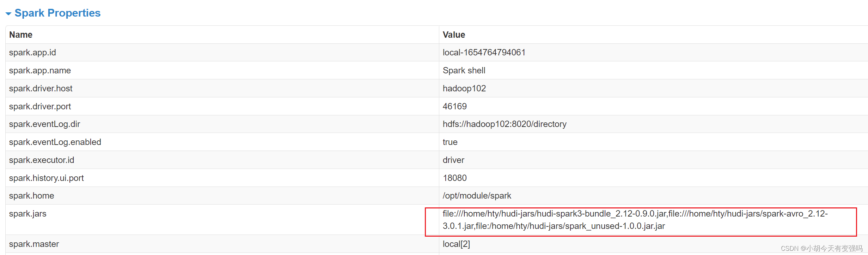Select the spark.eventLog.dir cell
Screen dimensions: 868x255
pos(222,124)
